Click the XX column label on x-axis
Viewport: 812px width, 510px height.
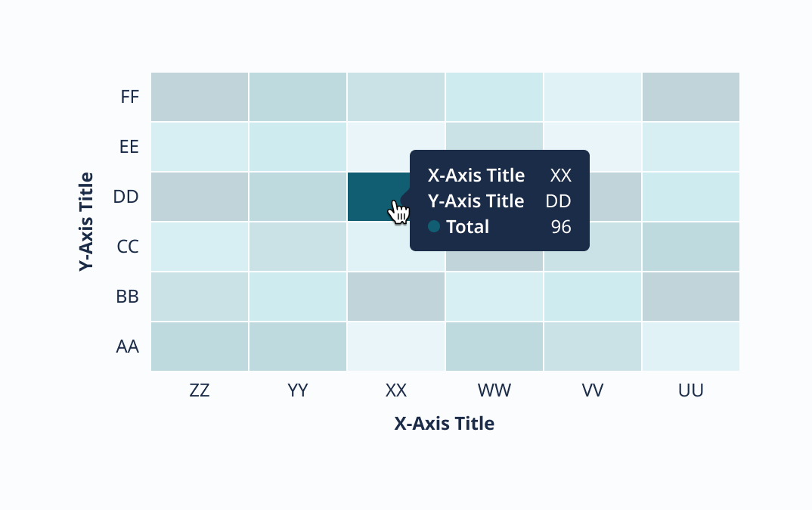[396, 390]
